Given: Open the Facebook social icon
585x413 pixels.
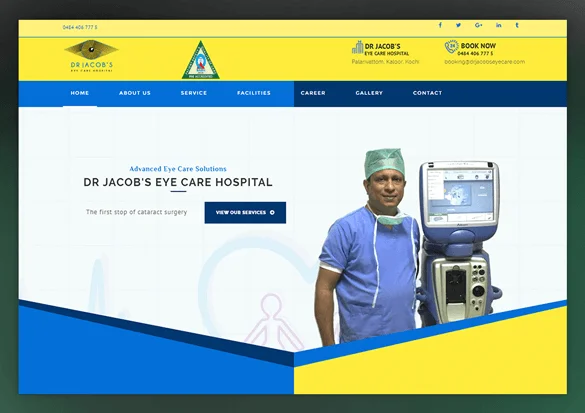Looking at the screenshot, I should (440, 25).
